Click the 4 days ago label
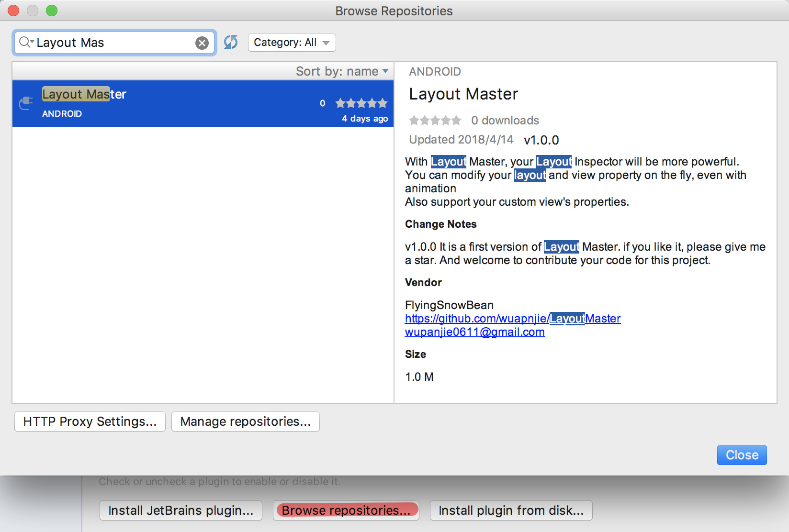The height and width of the screenshot is (532, 789). pos(365,119)
